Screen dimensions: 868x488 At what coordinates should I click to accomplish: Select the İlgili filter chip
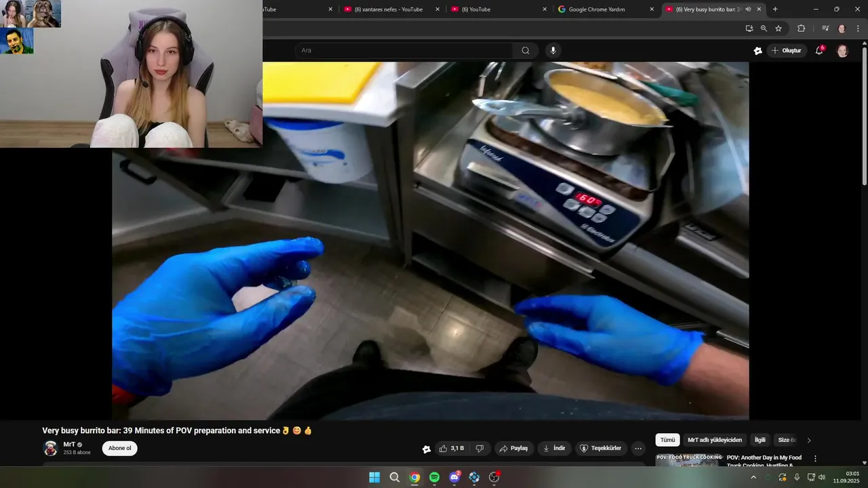(760, 440)
